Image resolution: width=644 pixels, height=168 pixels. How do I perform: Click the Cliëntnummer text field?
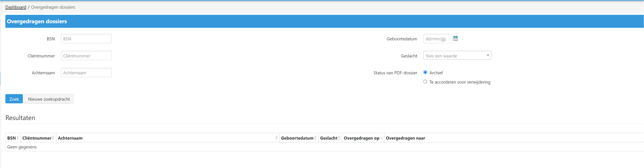coord(86,56)
